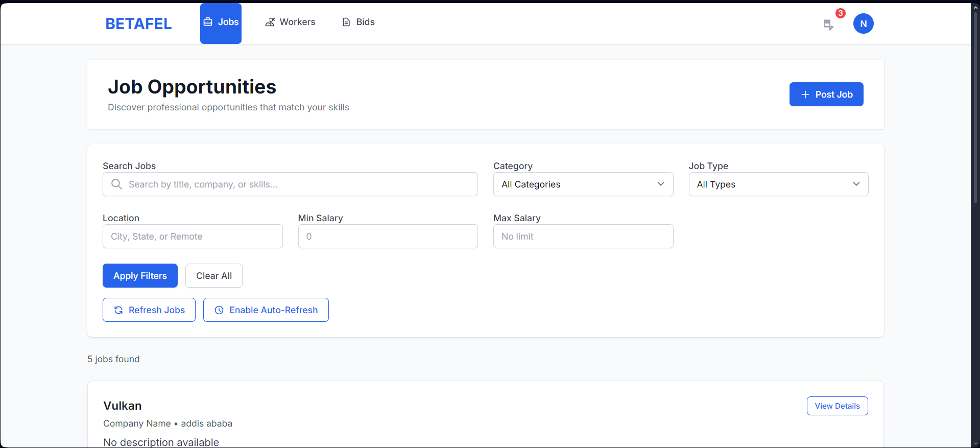Focus the Min Salary field
The height and width of the screenshot is (448, 980).
[x=388, y=236]
